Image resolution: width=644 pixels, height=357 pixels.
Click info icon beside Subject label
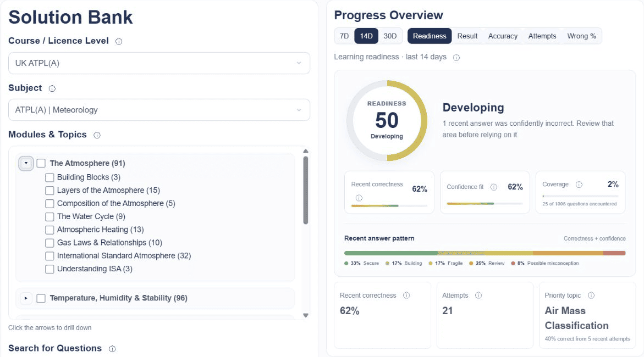coord(52,88)
